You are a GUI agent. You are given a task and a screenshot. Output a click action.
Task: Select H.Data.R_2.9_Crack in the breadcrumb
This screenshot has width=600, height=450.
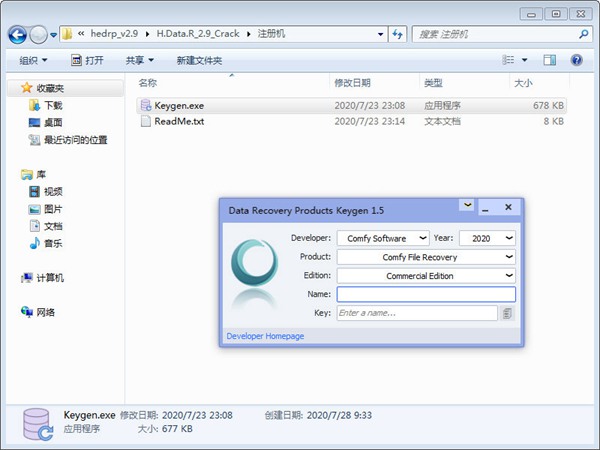(x=198, y=34)
